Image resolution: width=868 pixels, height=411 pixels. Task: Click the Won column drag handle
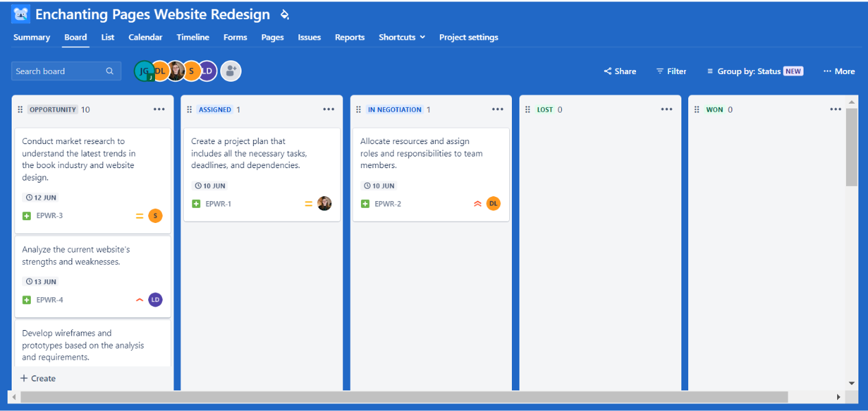tap(697, 110)
